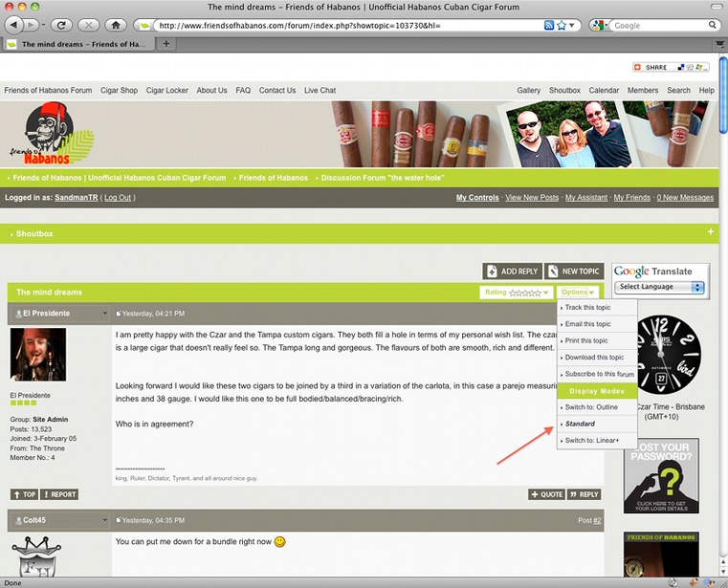Open Discussion Forum "the water hole" breadcrumb
Viewport: 728px width, 588px height.
pos(382,178)
